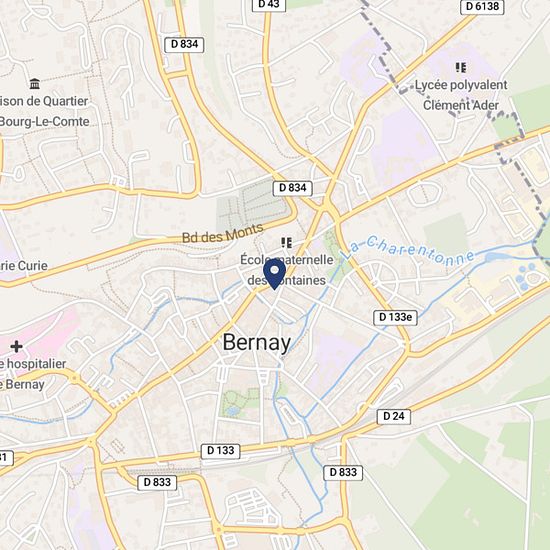Screen dimensions: 550x550
Task: Select the Marie Curie label at left edge
Action: point(24,266)
